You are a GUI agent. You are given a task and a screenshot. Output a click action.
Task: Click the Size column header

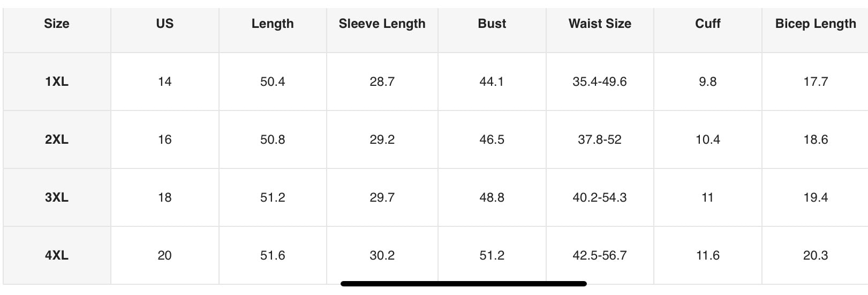point(57,24)
